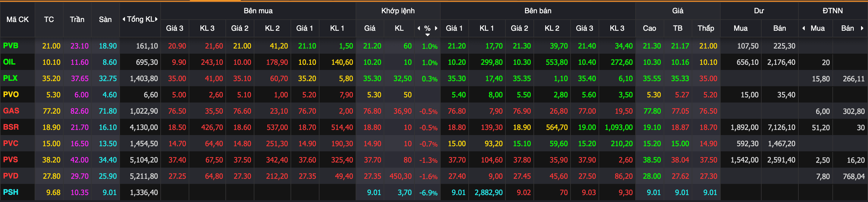Click left arrow next to % column header
Screen dimensions: 868x202
click(419, 28)
